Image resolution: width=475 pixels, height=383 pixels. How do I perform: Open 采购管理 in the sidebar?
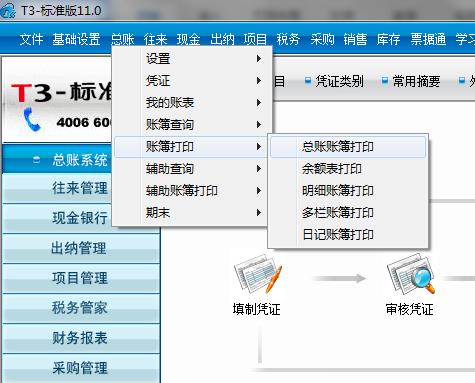pos(81,368)
